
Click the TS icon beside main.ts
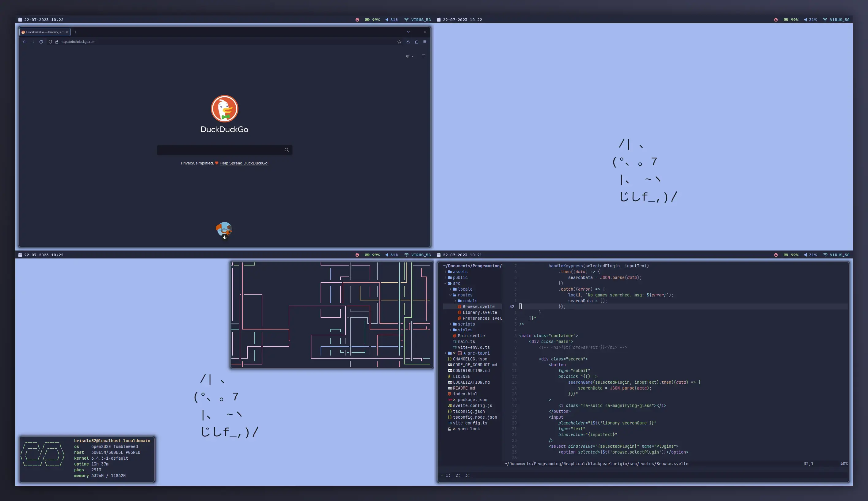coord(455,342)
